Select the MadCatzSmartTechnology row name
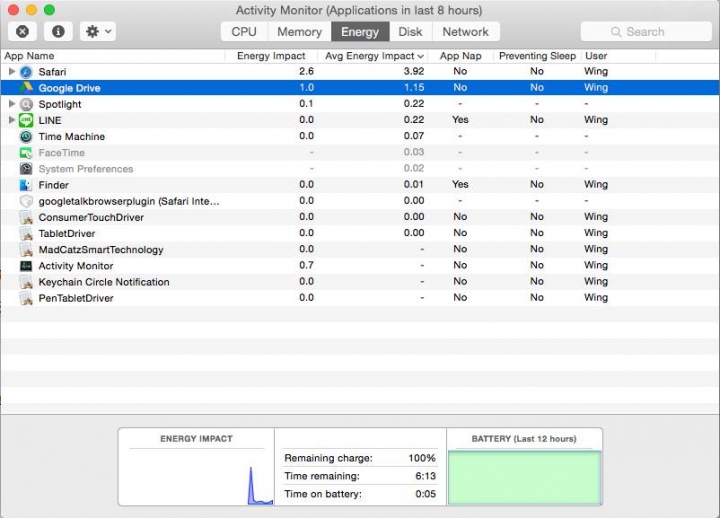 point(101,250)
